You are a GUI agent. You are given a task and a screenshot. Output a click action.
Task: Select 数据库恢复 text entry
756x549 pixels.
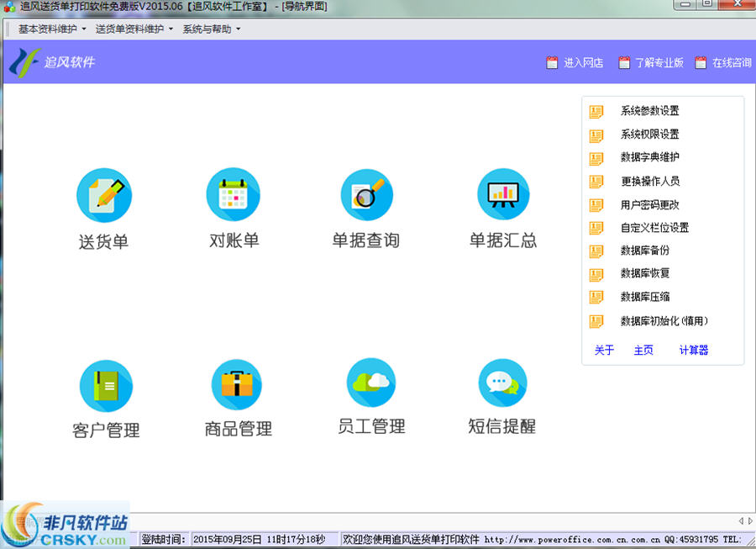644,273
